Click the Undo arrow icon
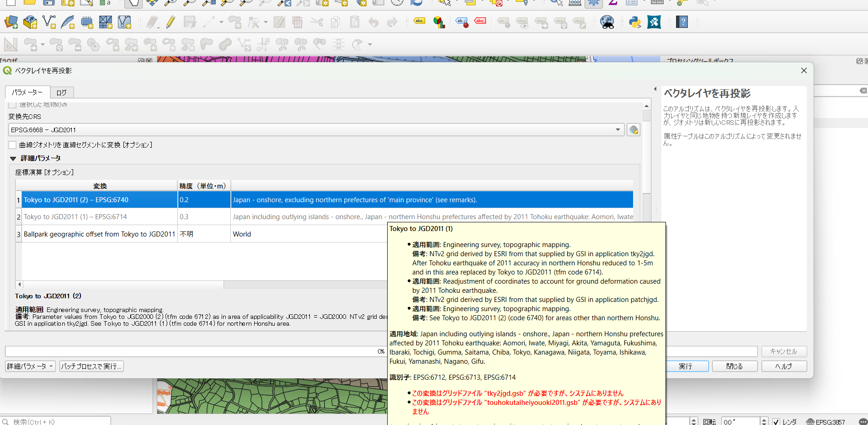The height and width of the screenshot is (425, 868). (373, 22)
